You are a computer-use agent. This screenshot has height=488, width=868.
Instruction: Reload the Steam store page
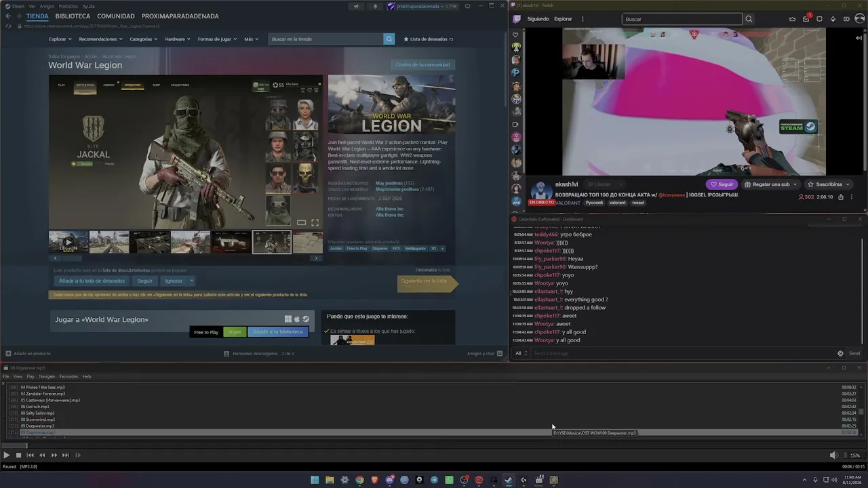(x=9, y=26)
